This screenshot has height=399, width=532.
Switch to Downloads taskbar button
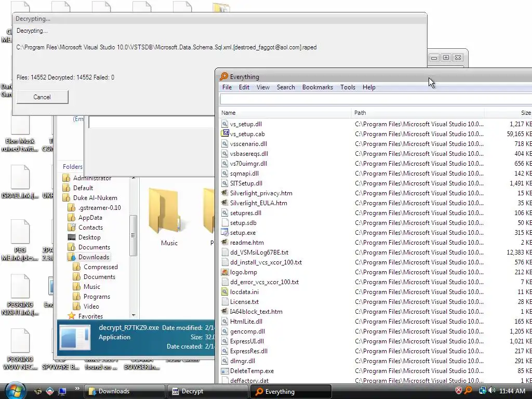coord(125,391)
